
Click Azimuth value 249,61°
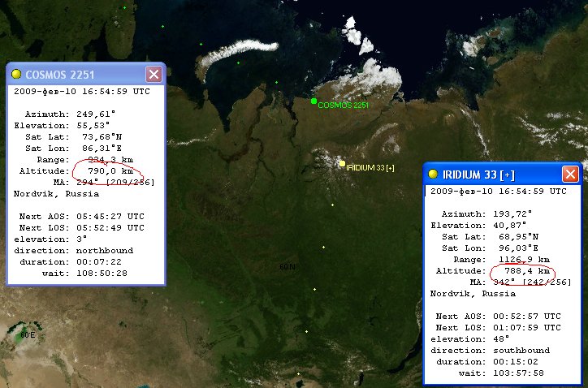point(96,114)
